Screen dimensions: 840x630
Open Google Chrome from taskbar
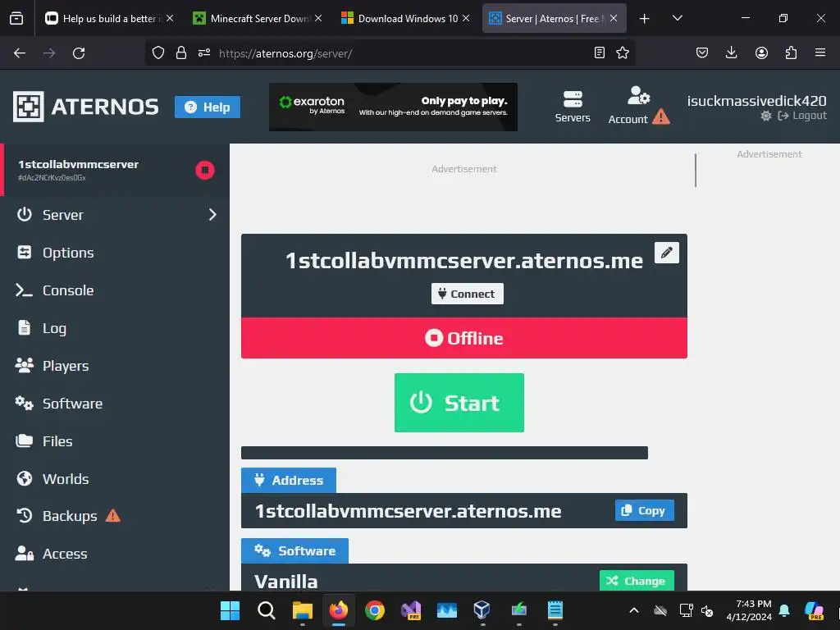374,610
